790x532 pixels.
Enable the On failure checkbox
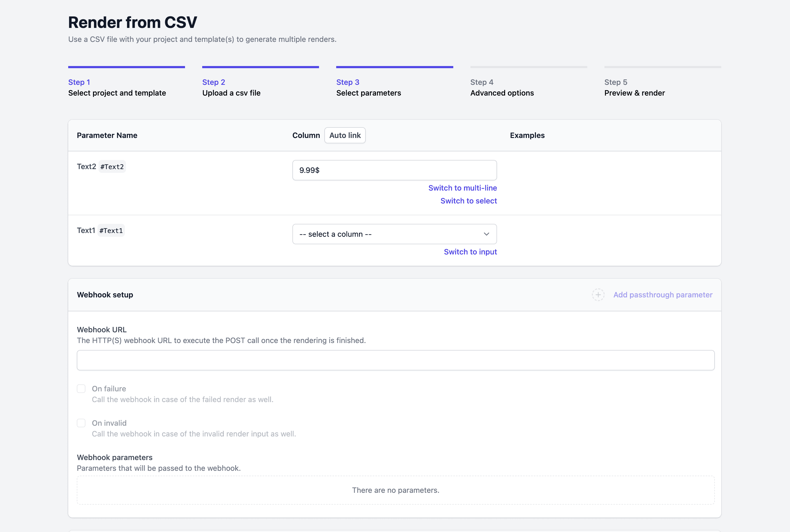pos(81,389)
